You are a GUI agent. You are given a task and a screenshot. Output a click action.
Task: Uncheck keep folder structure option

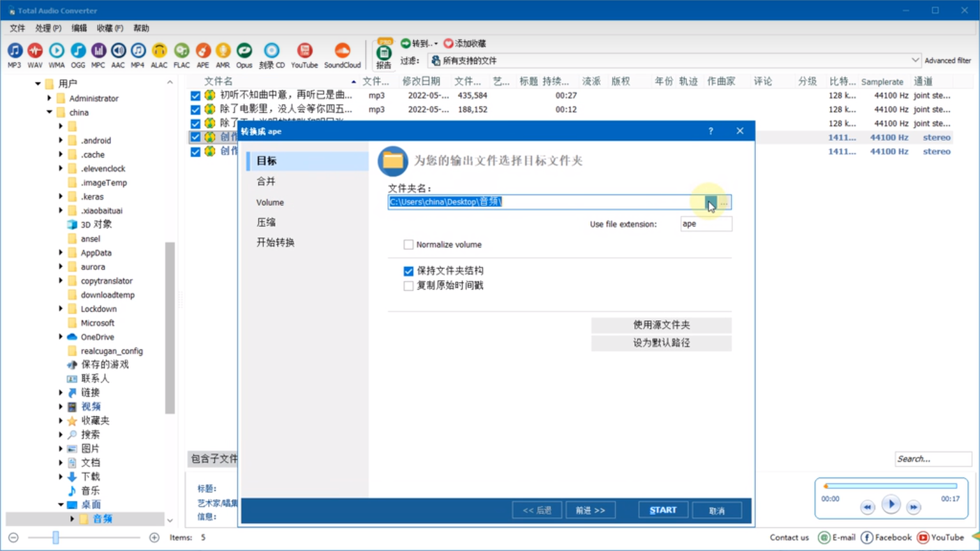pyautogui.click(x=408, y=271)
